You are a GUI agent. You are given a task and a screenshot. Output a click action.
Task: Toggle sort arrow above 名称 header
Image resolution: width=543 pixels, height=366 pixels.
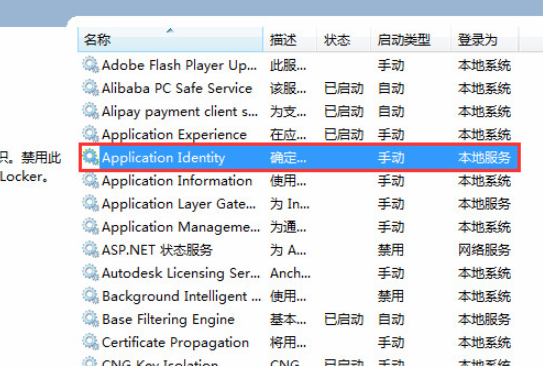point(170,30)
